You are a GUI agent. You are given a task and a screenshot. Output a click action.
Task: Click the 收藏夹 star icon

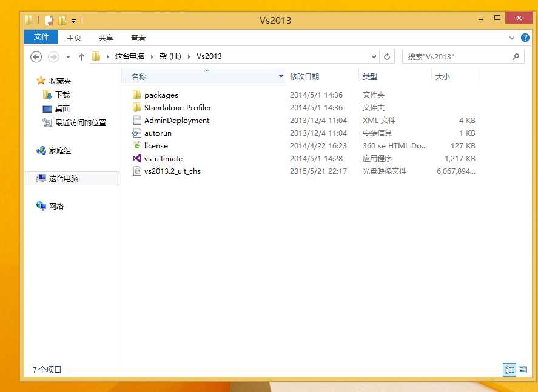click(41, 81)
